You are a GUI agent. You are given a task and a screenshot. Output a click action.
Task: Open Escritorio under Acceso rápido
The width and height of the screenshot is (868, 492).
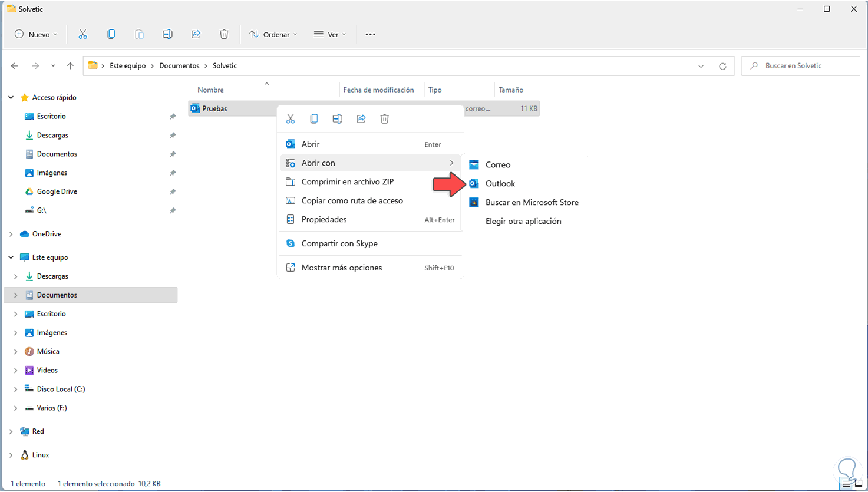point(51,117)
